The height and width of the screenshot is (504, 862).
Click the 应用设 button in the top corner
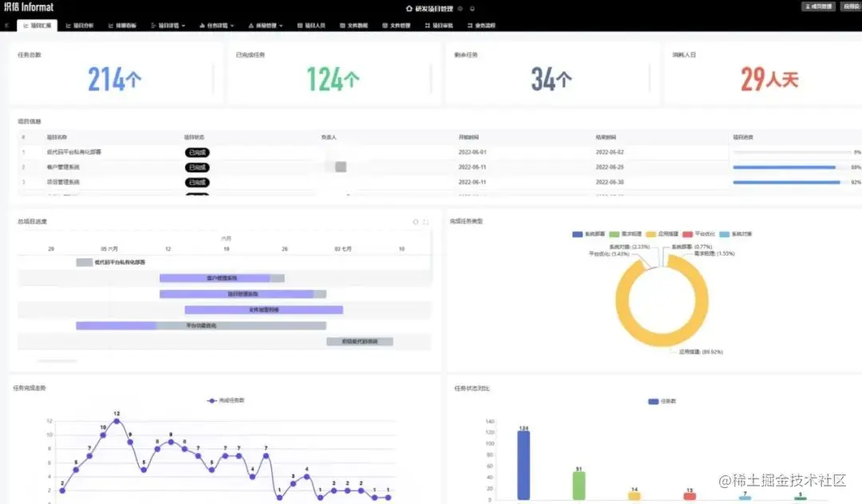[x=852, y=6]
